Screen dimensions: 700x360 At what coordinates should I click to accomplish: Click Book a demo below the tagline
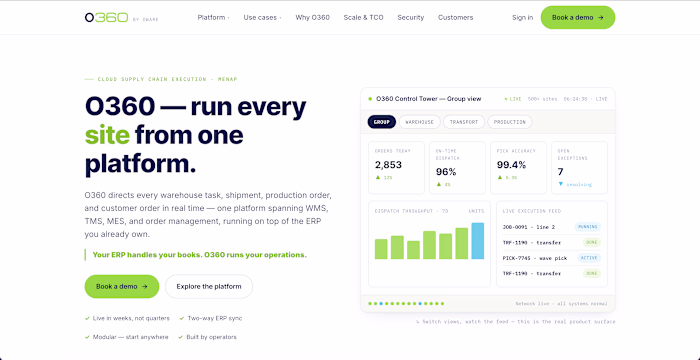[x=122, y=286]
